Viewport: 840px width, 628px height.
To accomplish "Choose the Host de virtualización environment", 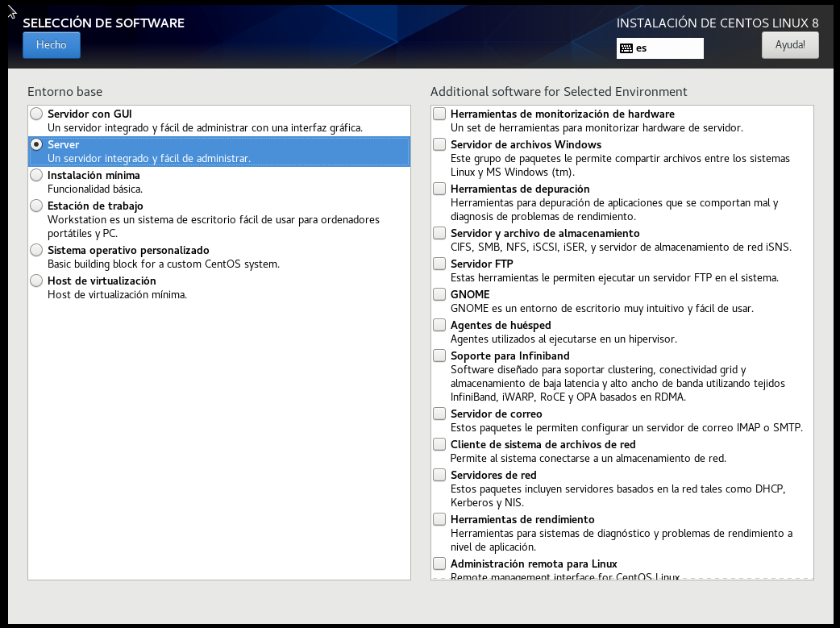I will (36, 281).
